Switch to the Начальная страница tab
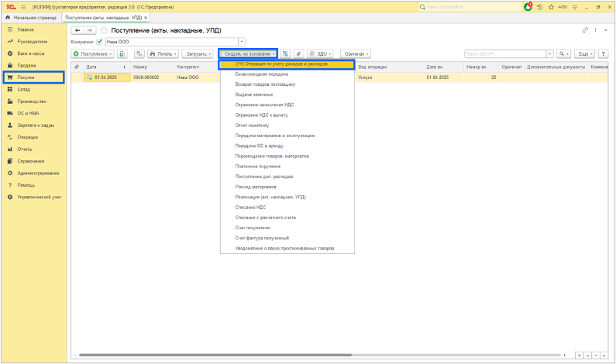Image resolution: width=616 pixels, height=364 pixels. pyautogui.click(x=32, y=17)
